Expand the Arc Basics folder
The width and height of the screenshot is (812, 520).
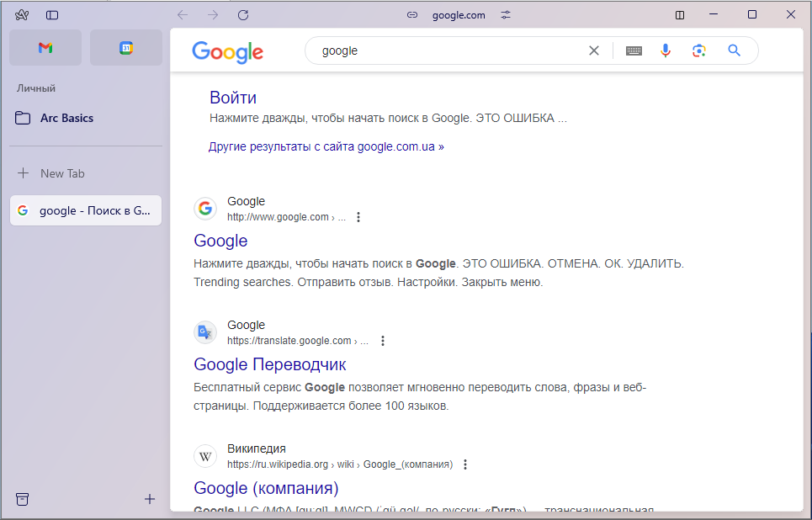66,118
